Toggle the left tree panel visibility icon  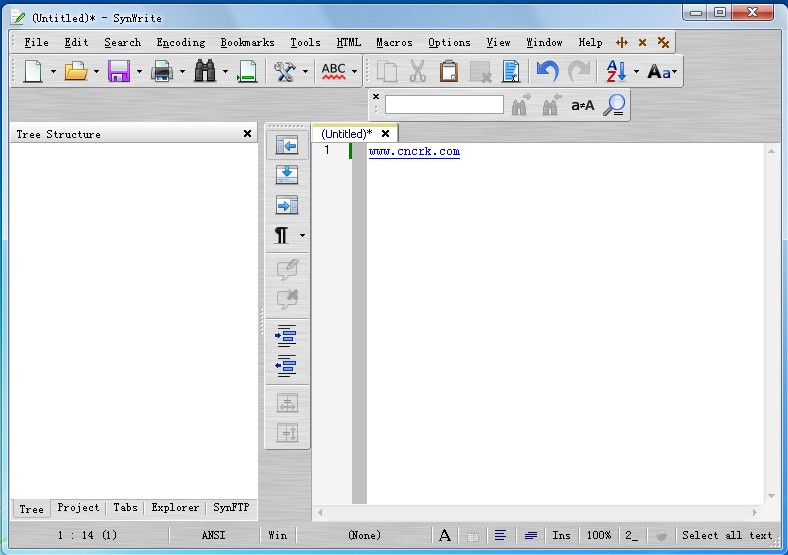click(286, 146)
